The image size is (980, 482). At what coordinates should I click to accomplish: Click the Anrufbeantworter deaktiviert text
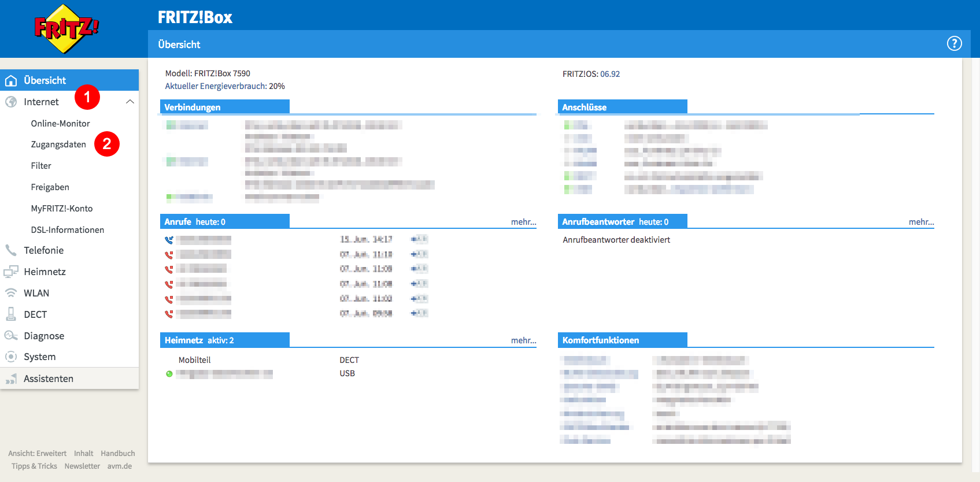616,240
